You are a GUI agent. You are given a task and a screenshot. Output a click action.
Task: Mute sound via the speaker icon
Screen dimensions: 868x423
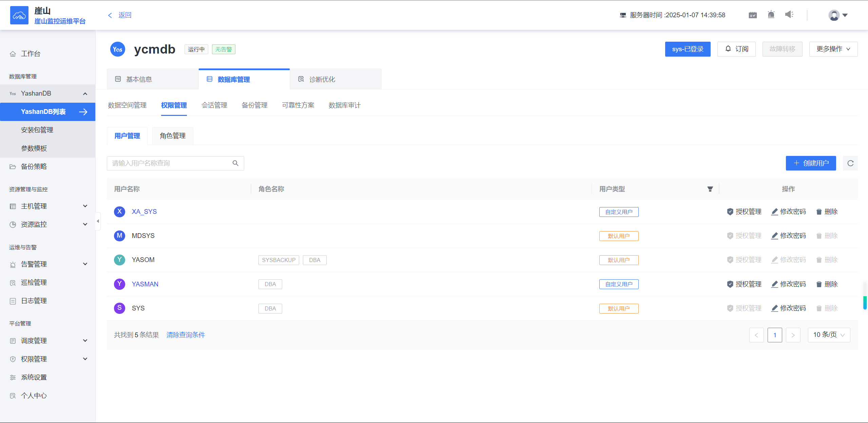click(789, 15)
